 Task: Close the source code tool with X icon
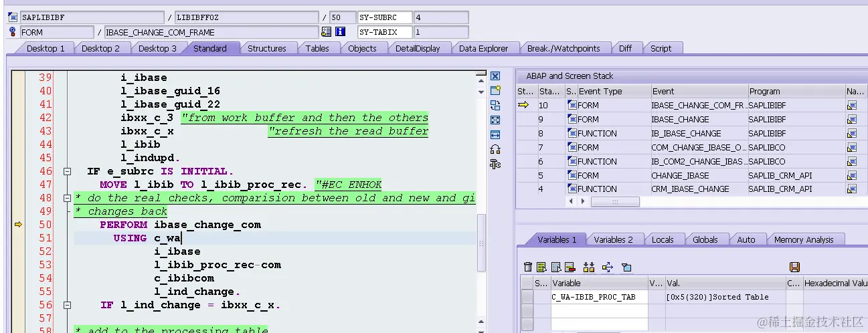pos(495,76)
